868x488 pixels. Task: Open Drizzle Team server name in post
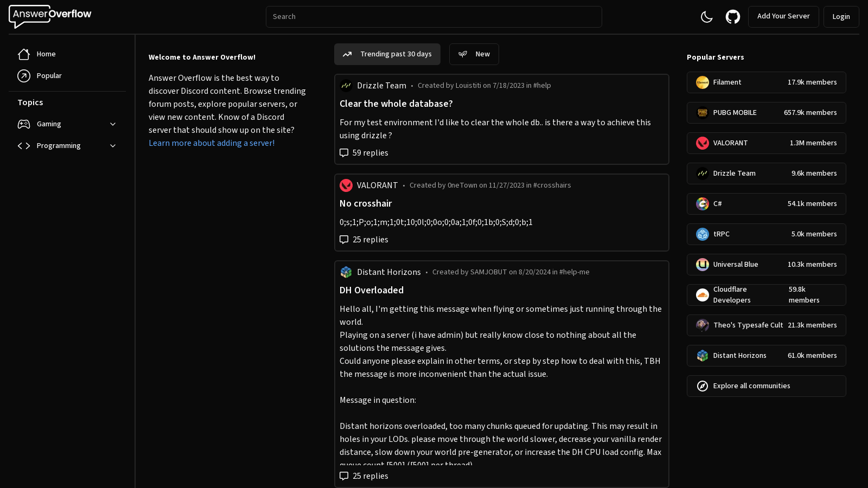tap(381, 86)
